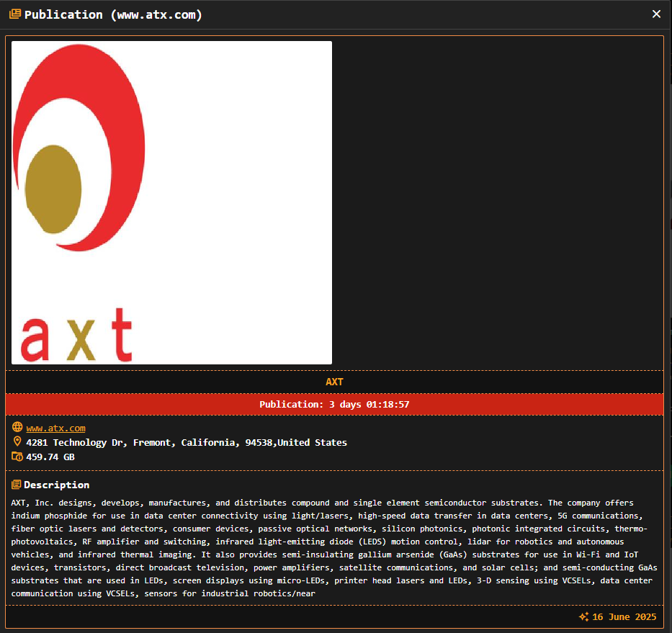Click the red Publication countdown banner
Viewport: 672px width, 633px height.
coord(334,404)
